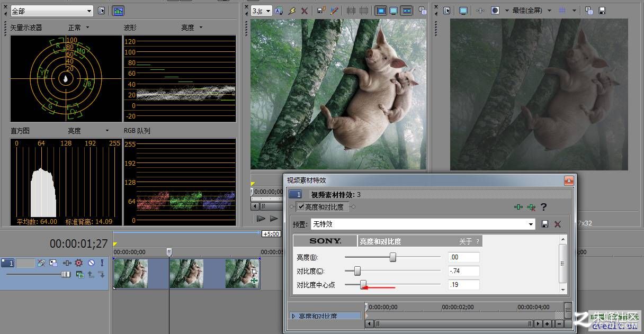Close the 视频素材特效 dialog
The image size is (644, 334).
569,181
